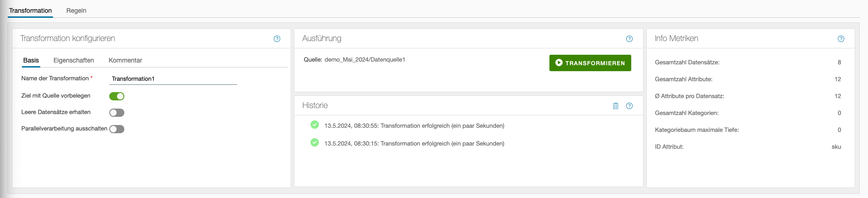Open the Eigenschaften sub-tab
Viewport: 868px width, 198px height.
74,60
